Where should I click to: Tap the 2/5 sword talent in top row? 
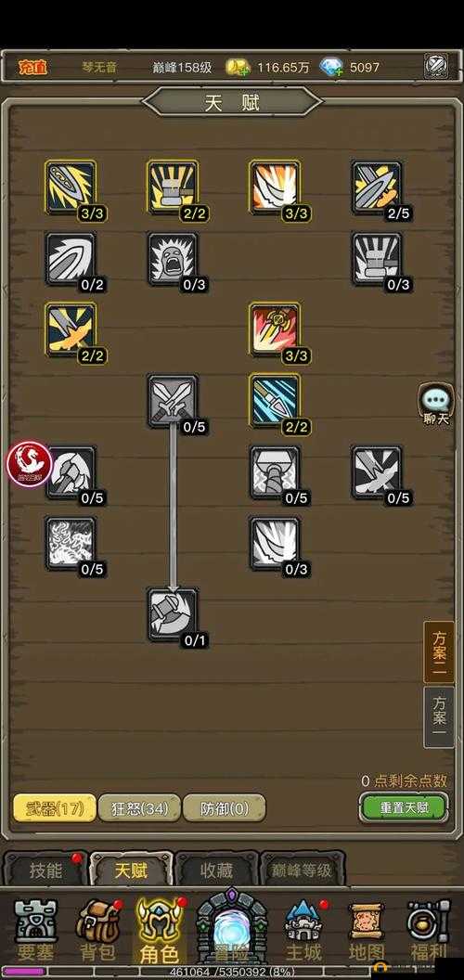[x=377, y=187]
